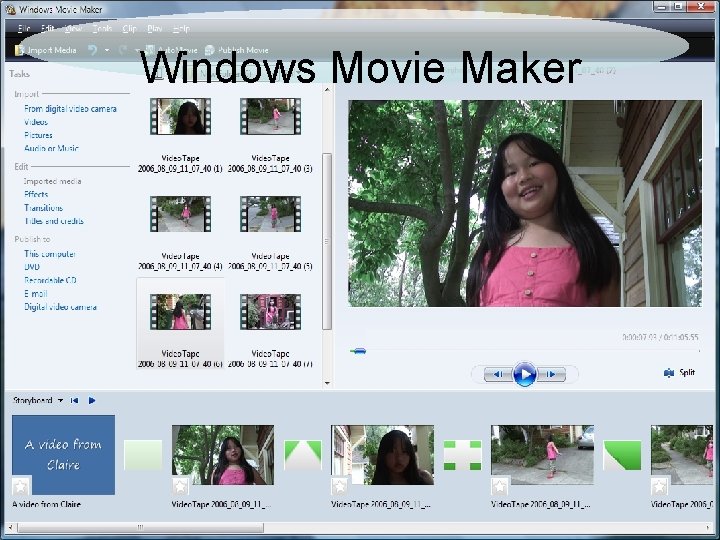Play the preview video
Image resolution: width=720 pixels, height=540 pixels.
tap(524, 374)
